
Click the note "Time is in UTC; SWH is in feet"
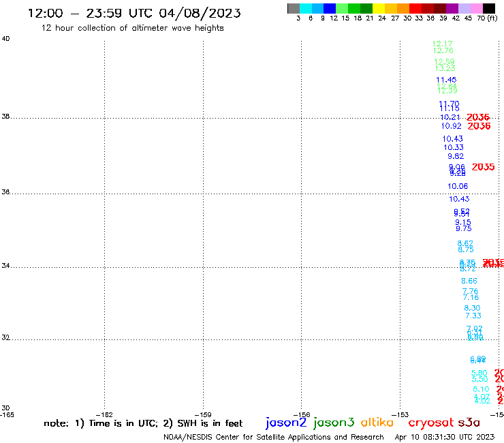[x=143, y=423]
